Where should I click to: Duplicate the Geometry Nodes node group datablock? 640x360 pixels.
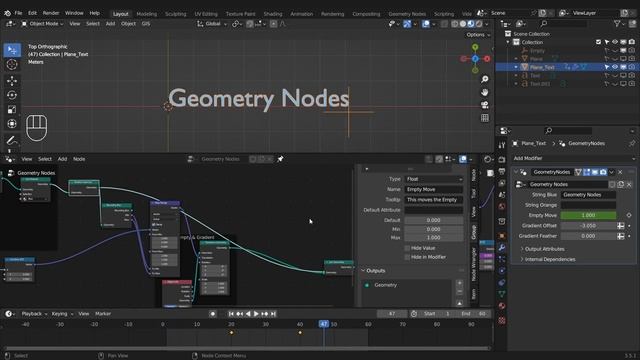[x=620, y=184]
